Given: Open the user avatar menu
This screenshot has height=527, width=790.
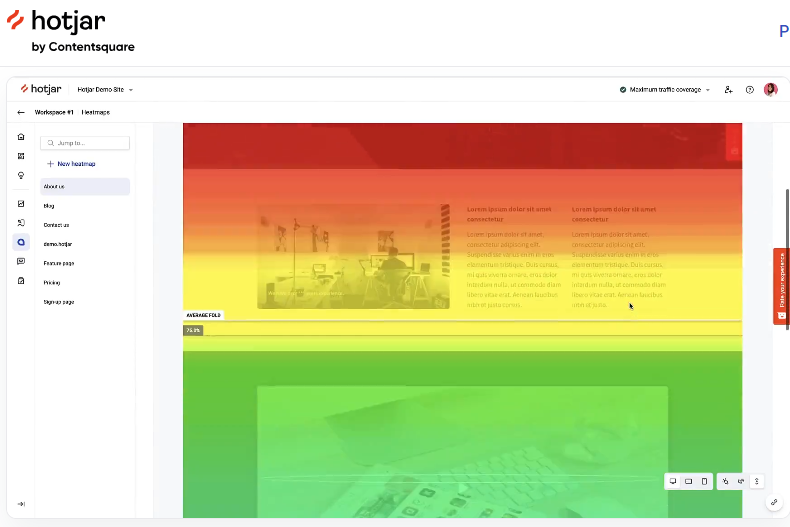Looking at the screenshot, I should pos(770,89).
